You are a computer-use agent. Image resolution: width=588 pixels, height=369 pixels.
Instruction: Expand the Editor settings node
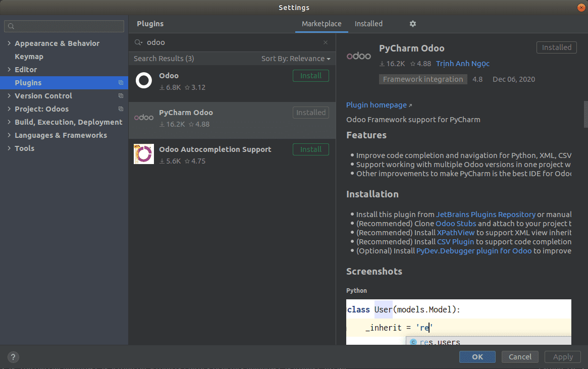pos(9,69)
